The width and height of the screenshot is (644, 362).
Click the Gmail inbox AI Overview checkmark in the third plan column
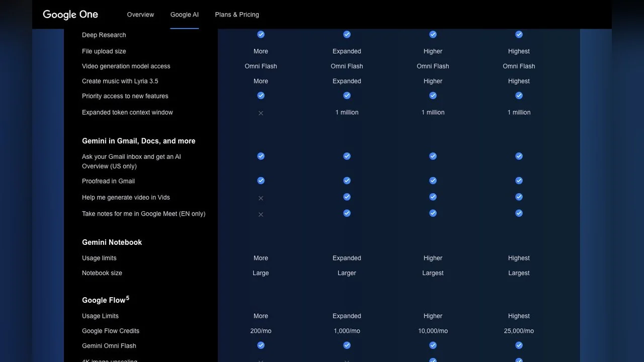point(433,156)
